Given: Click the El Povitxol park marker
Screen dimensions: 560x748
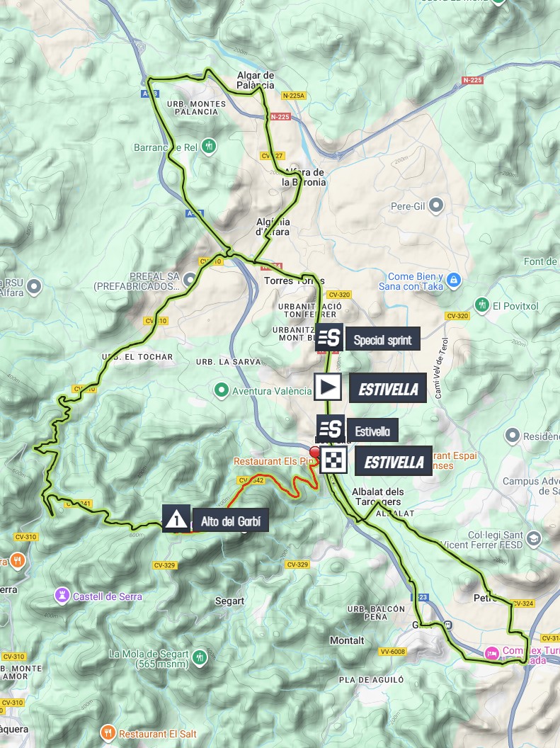Looking at the screenshot, I should tap(482, 305).
